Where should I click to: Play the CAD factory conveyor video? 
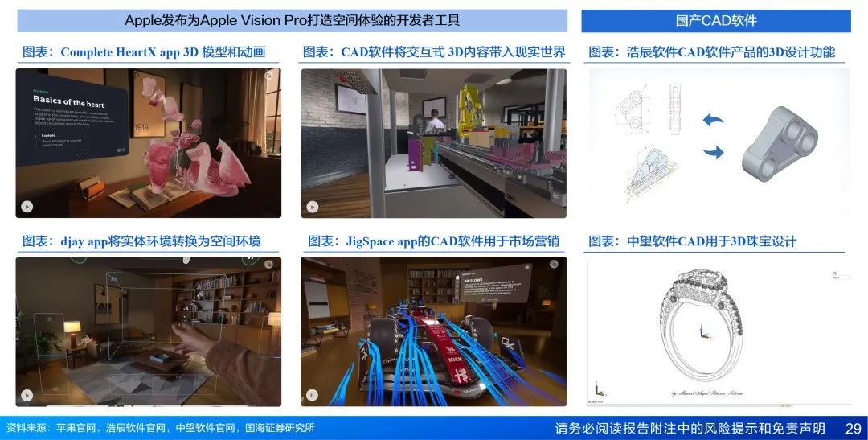tap(312, 207)
